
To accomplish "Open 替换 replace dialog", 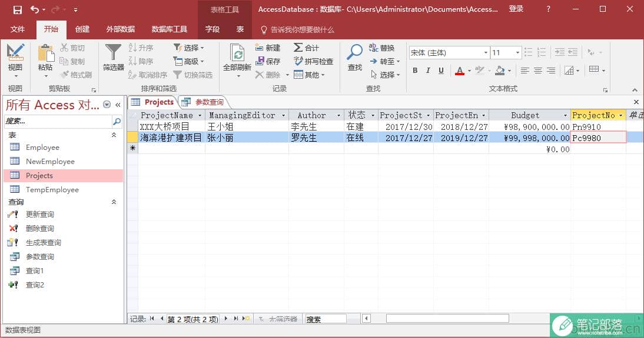I will point(381,48).
